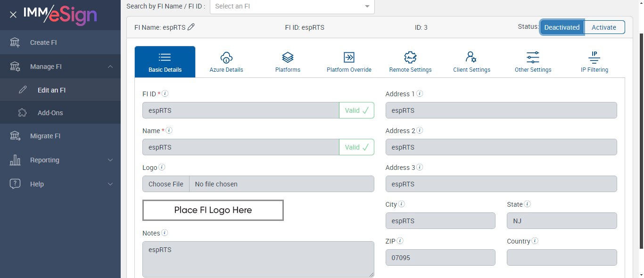The image size is (644, 278).
Task: Click the info icon next to Logo
Action: [x=162, y=167]
